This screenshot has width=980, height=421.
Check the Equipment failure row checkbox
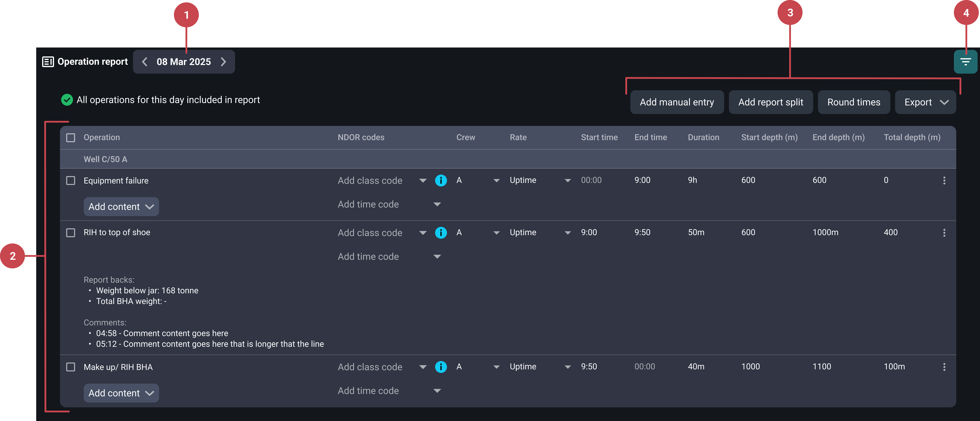point(71,180)
